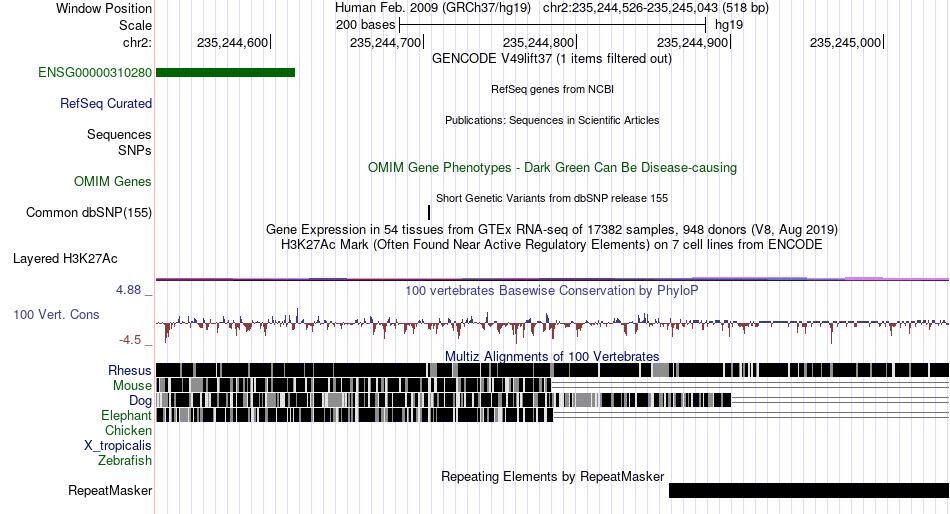Click the Rhesus alignment bar
The image size is (950, 514).
553,370
